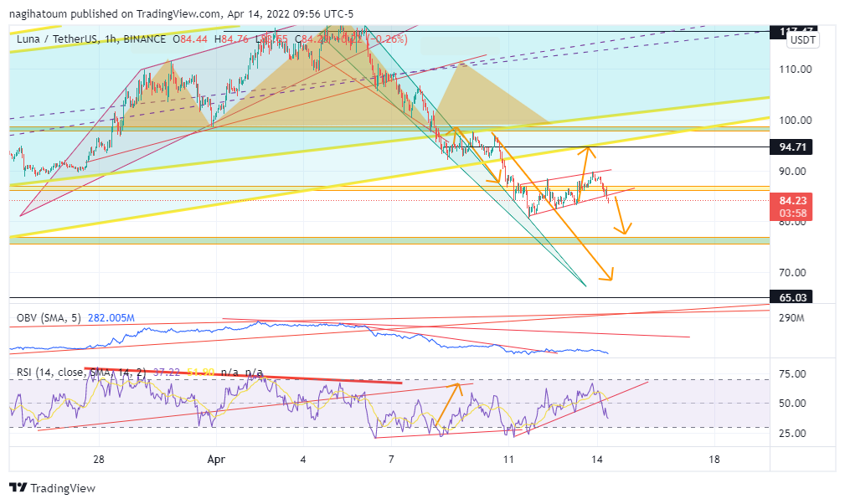Click the 70.00 price axis label

[x=792, y=272]
